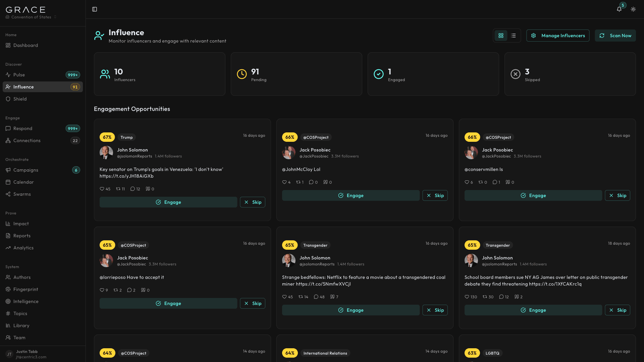
Task: Open the Swarms panel
Action: tap(22, 194)
